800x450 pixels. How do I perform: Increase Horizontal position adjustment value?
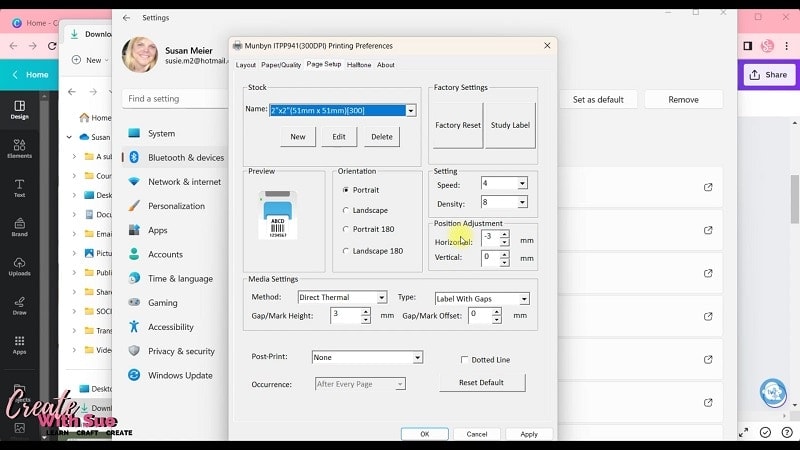(x=504, y=234)
